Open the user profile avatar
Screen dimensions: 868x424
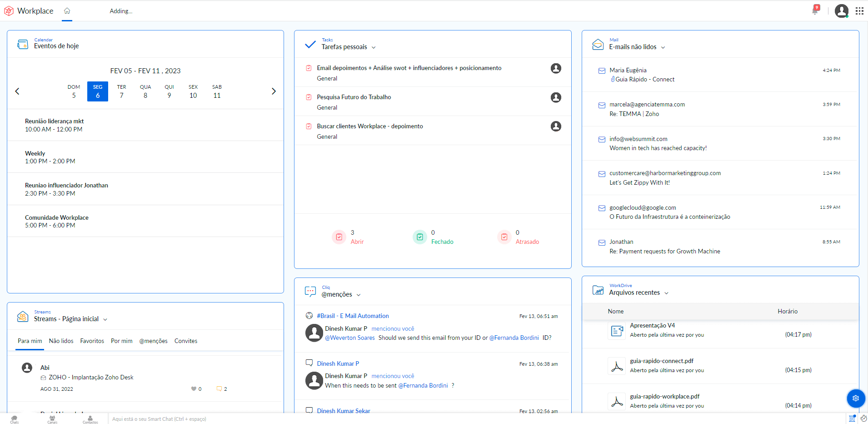pyautogui.click(x=842, y=11)
